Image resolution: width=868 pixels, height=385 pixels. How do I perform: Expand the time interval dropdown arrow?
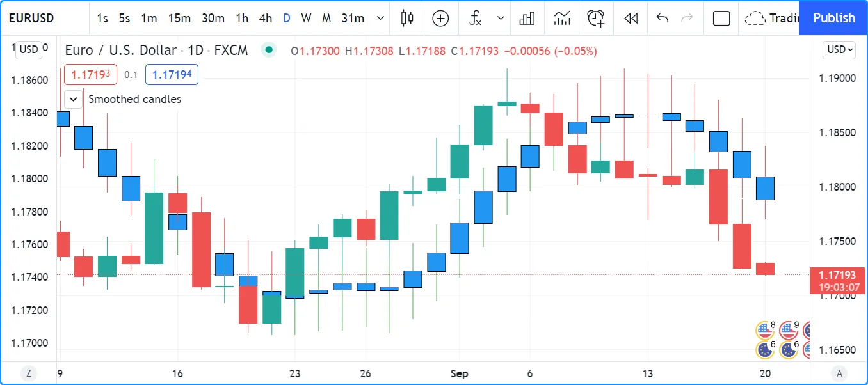click(x=382, y=18)
